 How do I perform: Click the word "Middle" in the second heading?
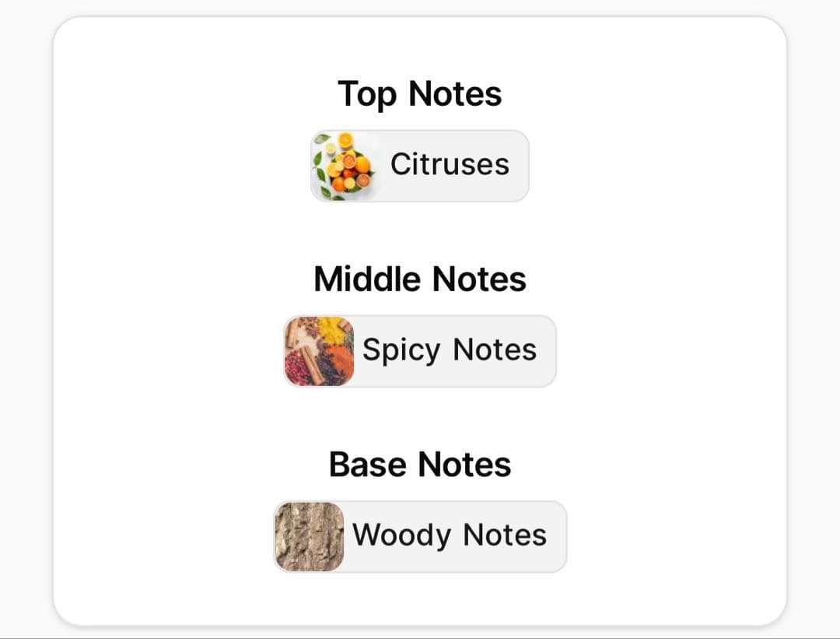tap(367, 279)
